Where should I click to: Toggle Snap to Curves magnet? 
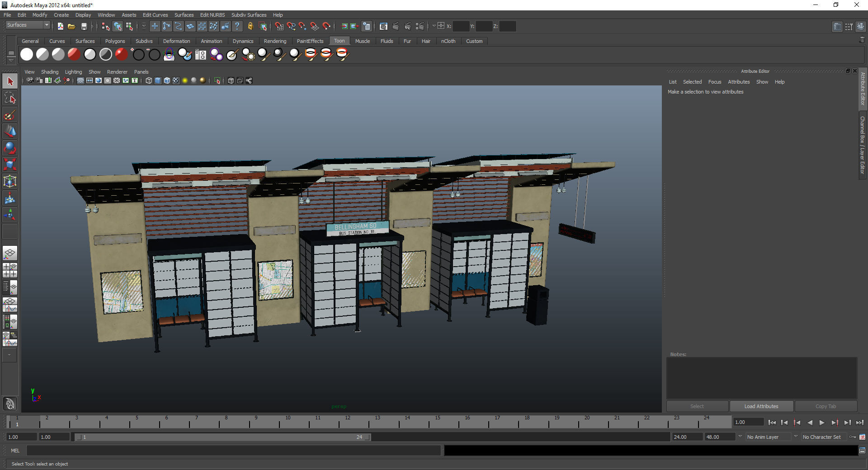pyautogui.click(x=291, y=26)
